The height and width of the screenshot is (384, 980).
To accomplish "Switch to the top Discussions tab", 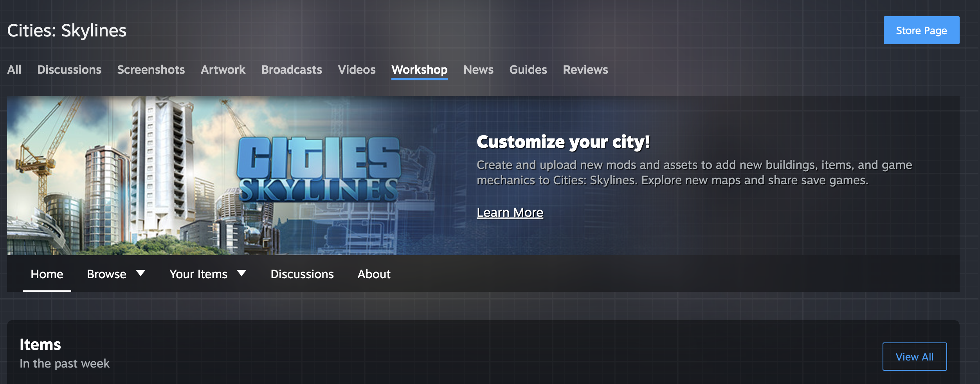I will click(x=69, y=69).
